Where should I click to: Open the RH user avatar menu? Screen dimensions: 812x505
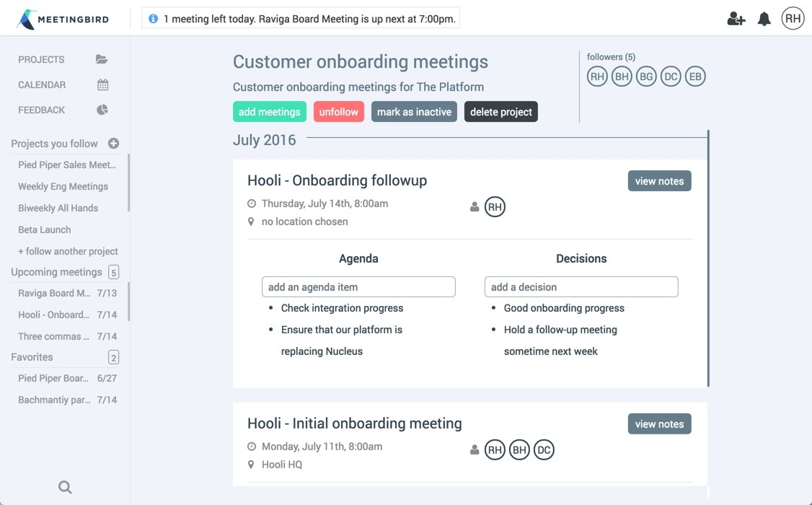pyautogui.click(x=793, y=19)
